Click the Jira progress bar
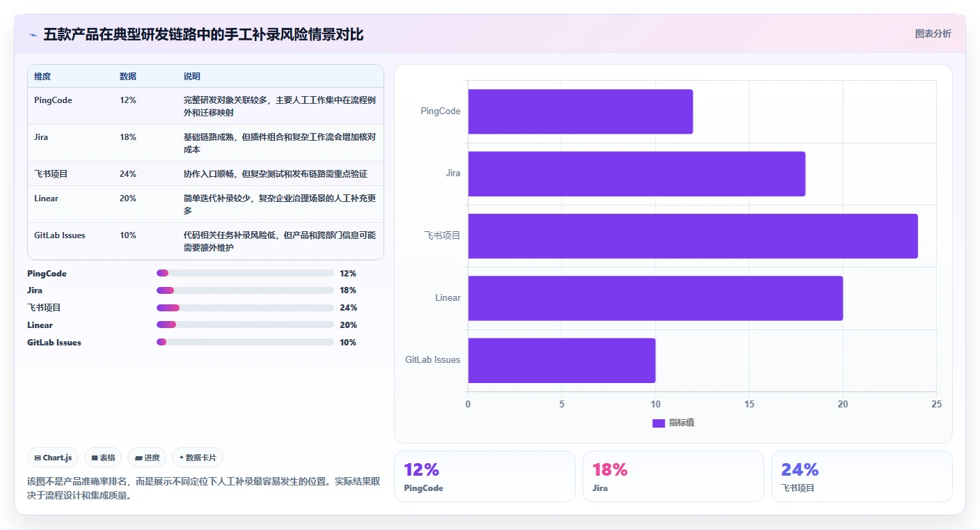 coord(245,290)
